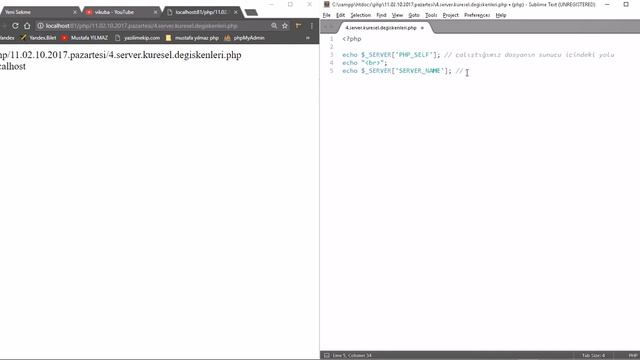The image size is (640, 360).
Task: Open Mustafa YILMAZ YouTube bookmark
Action: tap(85, 38)
